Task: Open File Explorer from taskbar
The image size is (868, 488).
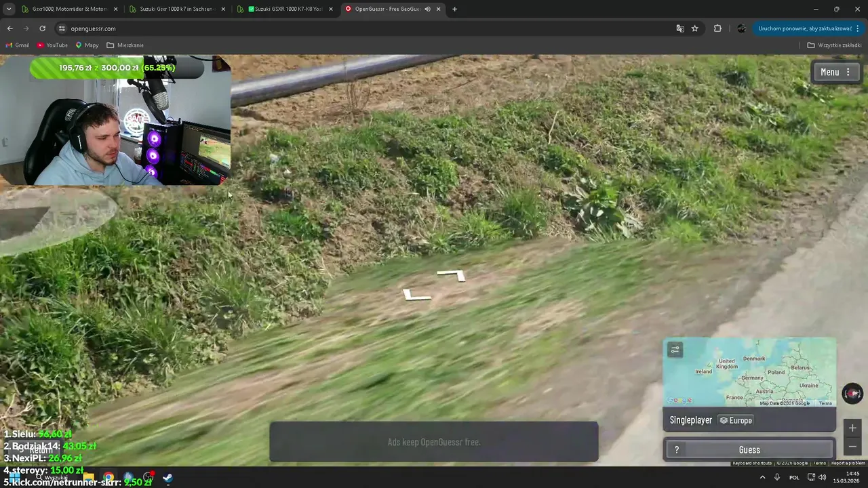Action: click(x=89, y=477)
